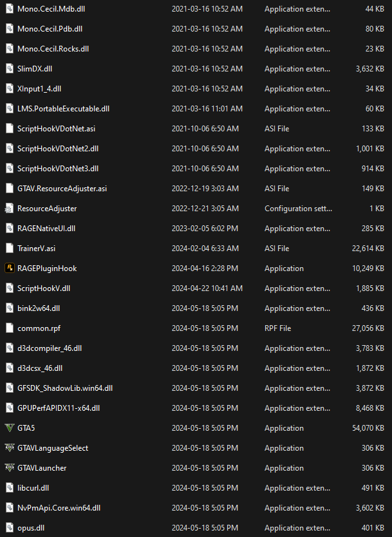Select the file name d3dcompiler_46.dll
The width and height of the screenshot is (392, 537).
tap(50, 348)
